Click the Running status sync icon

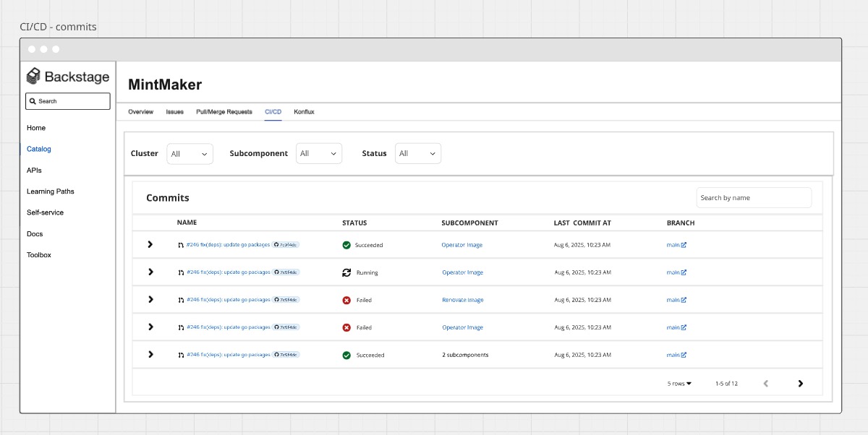click(346, 272)
